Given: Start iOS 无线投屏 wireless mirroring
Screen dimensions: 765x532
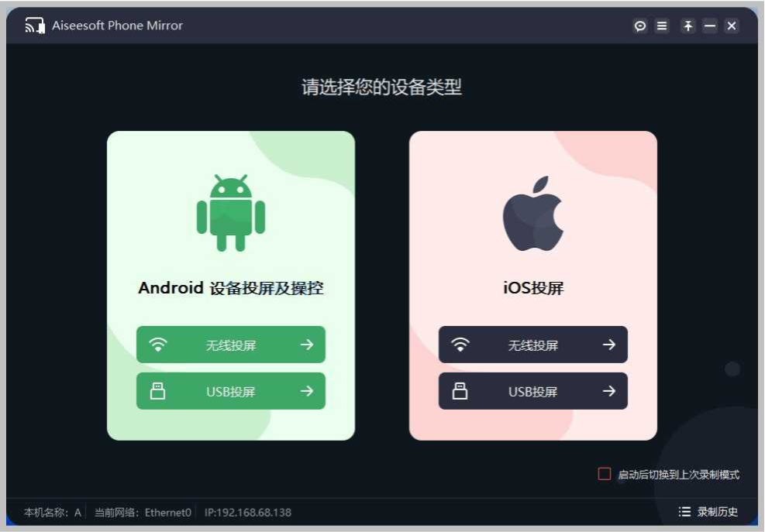Looking at the screenshot, I should pyautogui.click(x=533, y=345).
